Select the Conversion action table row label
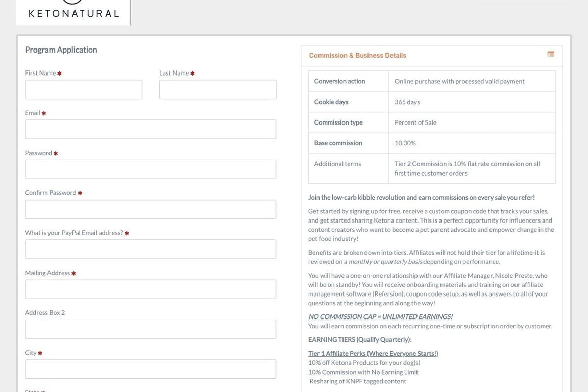Screen dimensions: 588x392 (x=339, y=81)
